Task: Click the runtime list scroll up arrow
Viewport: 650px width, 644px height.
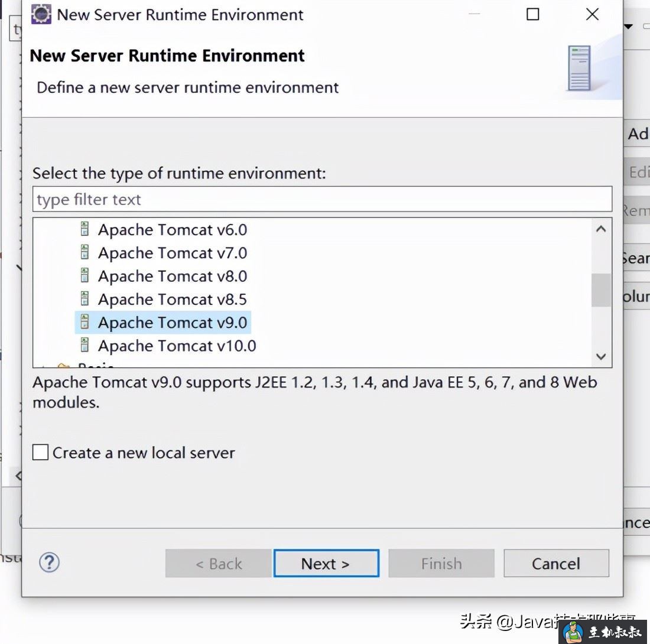Action: coord(601,229)
